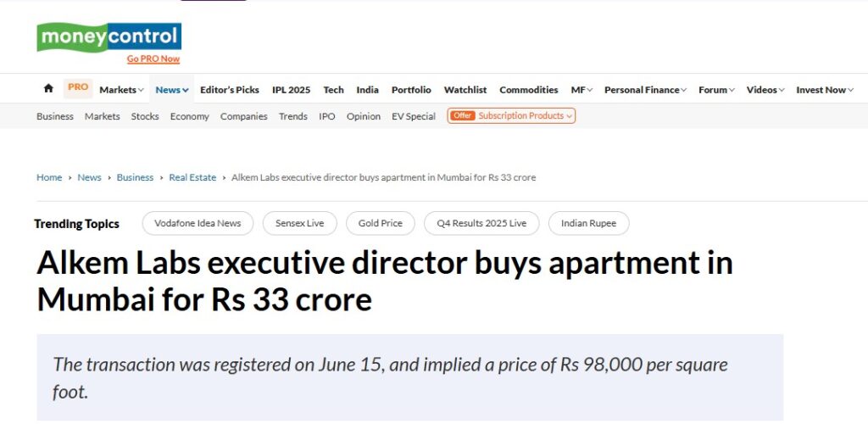Select the Sensex Live trending topic

coord(299,223)
